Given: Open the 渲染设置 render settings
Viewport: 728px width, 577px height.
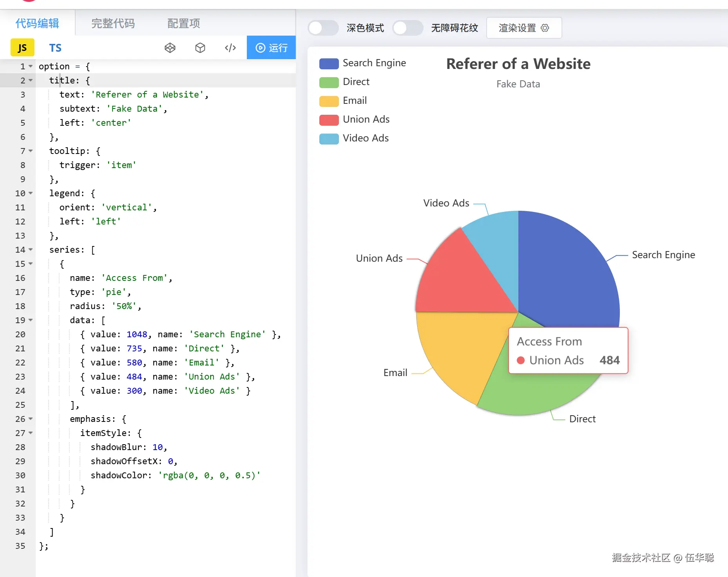Looking at the screenshot, I should point(524,28).
